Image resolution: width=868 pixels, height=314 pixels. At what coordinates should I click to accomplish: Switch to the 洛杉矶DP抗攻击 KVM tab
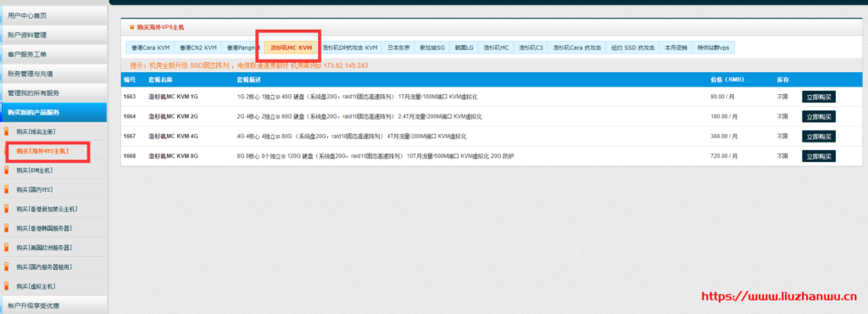350,48
